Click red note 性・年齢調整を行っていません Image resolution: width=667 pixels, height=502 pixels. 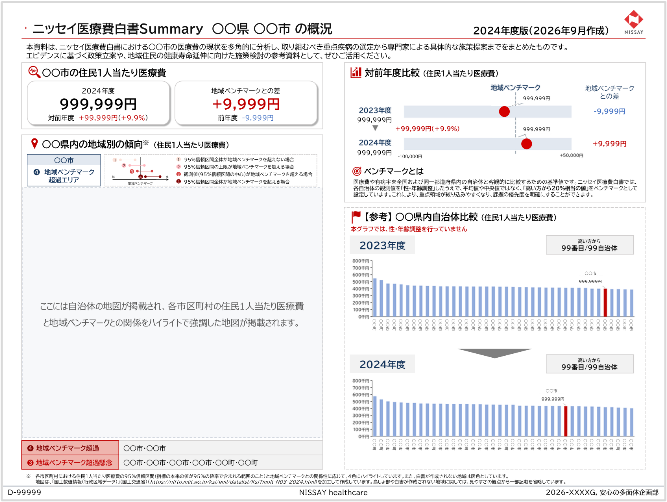409,229
